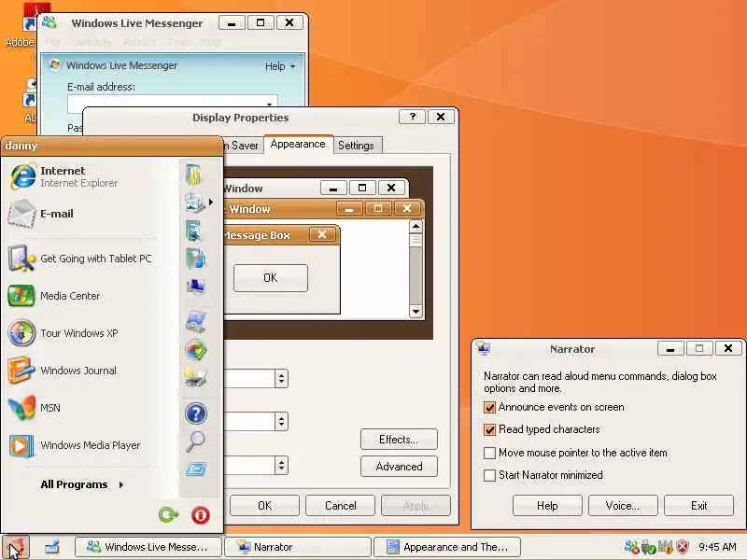Click Windows Live Messenger taskbar button
The width and height of the screenshot is (747, 560).
(148, 547)
